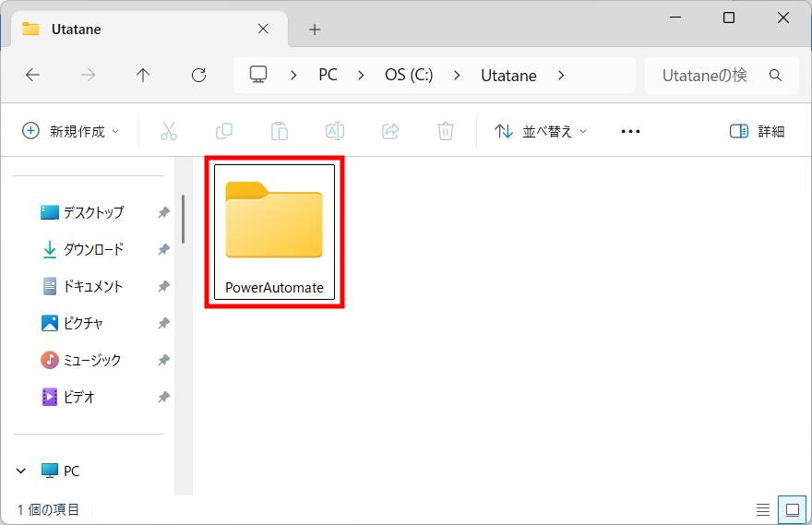Viewport: 812px width, 525px height.
Task: Click the Paste clipboard icon
Action: pyautogui.click(x=280, y=131)
